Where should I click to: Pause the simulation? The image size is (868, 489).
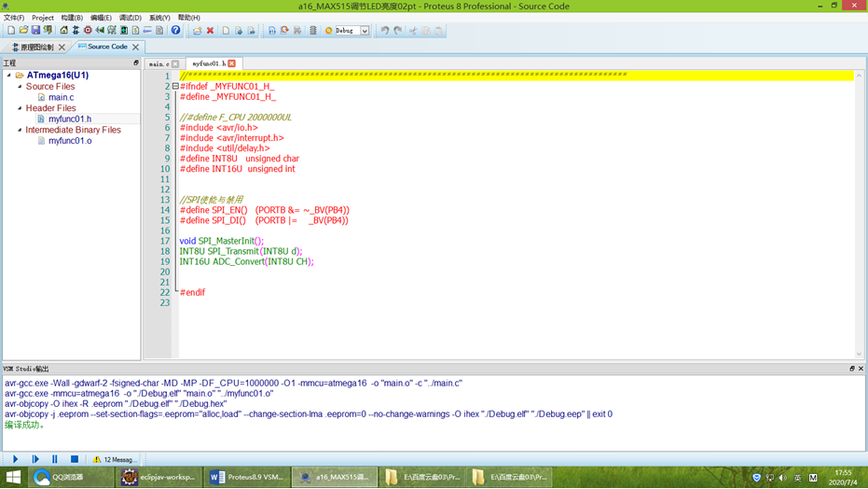(x=55, y=459)
